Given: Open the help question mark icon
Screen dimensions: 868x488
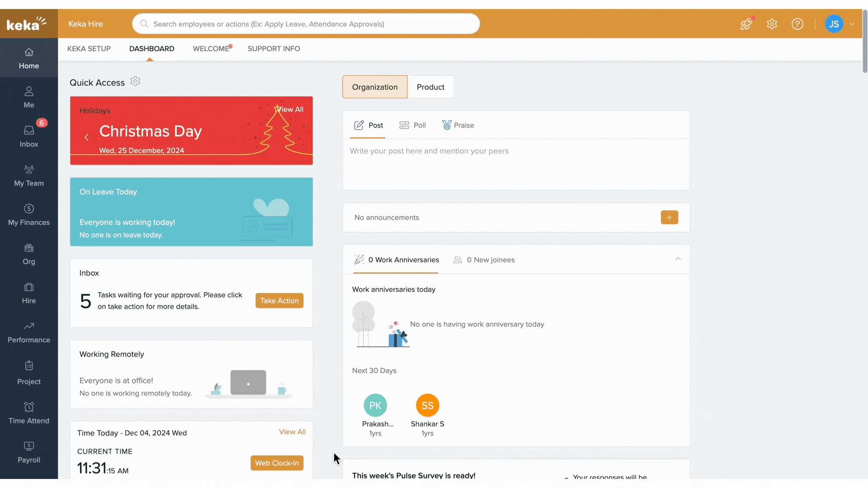Looking at the screenshot, I should 797,24.
